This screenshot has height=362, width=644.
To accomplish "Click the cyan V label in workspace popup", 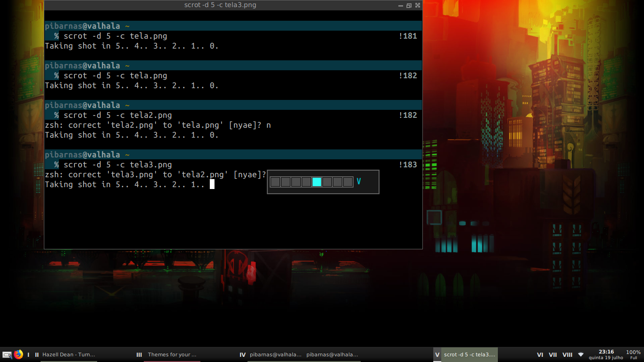I will [x=359, y=181].
